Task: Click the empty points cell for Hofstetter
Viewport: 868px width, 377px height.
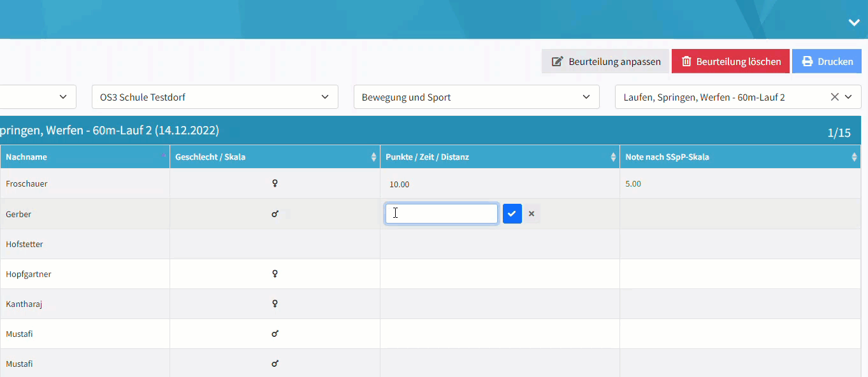Action: (500, 244)
